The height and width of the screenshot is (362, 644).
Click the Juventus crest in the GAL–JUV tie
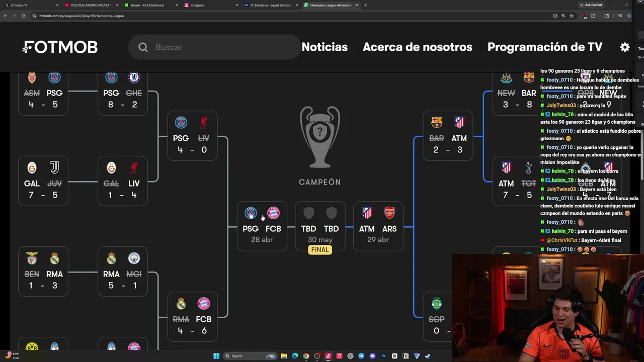pos(54,168)
